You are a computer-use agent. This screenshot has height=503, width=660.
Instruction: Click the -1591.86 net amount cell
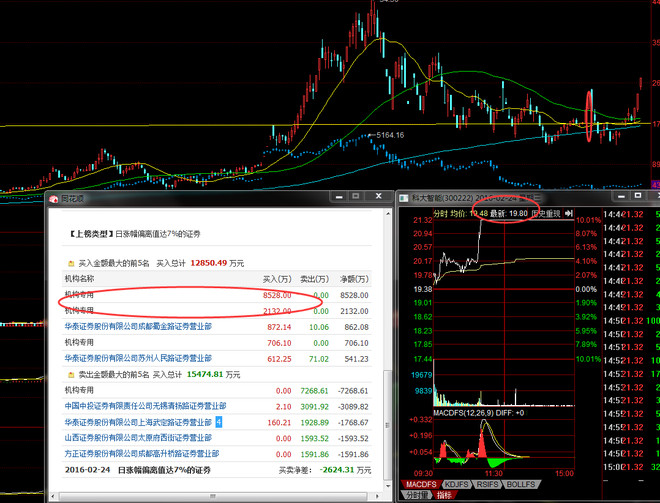tap(353, 455)
